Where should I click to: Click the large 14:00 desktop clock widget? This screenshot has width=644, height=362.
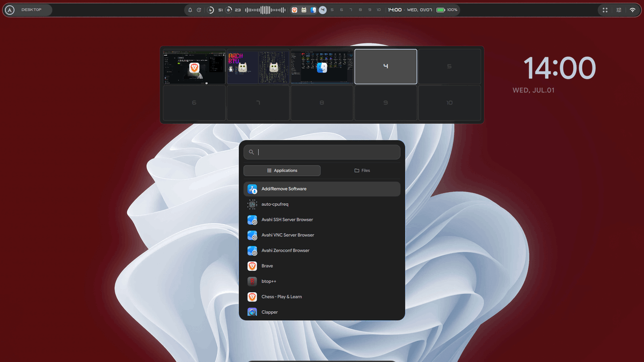560,69
